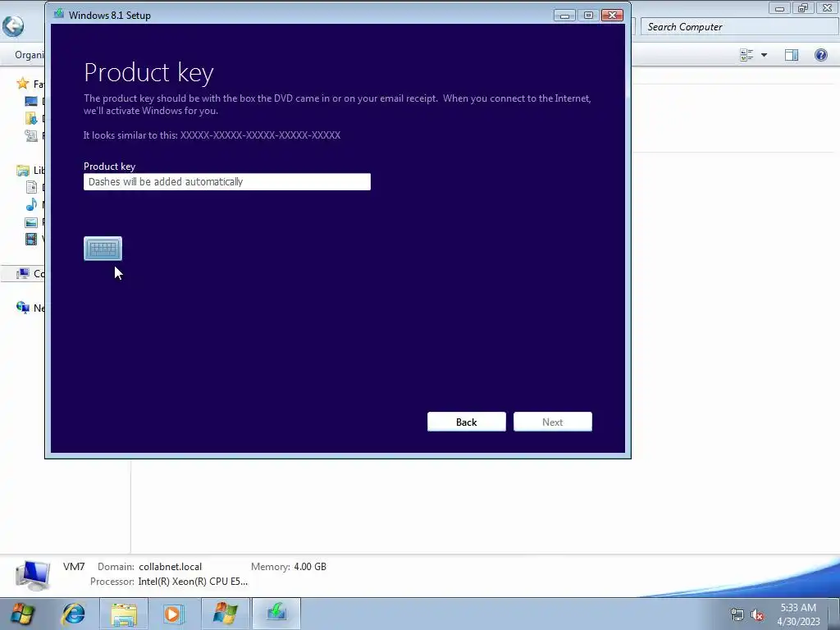The height and width of the screenshot is (630, 840).
Task: Restore down the Explorer window
Action: 803,8
